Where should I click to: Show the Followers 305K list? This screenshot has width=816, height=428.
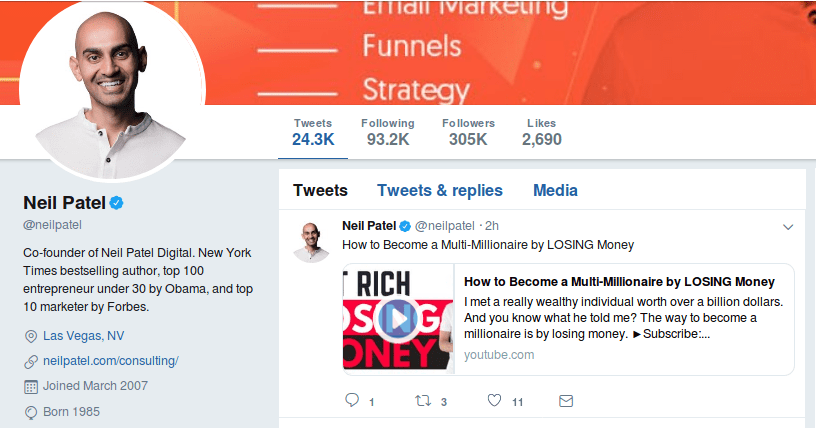click(x=468, y=132)
